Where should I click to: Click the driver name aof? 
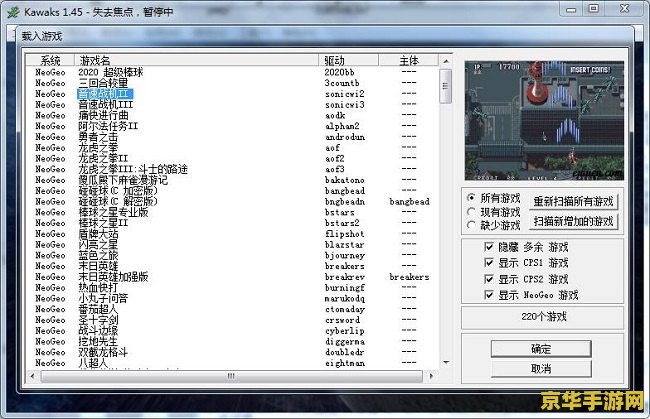[332, 148]
